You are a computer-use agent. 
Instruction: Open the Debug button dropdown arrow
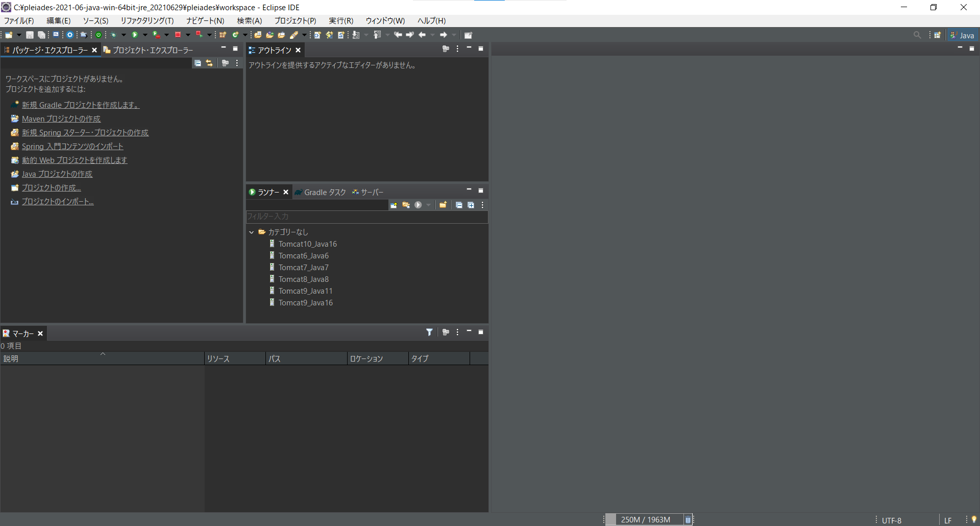(x=124, y=35)
